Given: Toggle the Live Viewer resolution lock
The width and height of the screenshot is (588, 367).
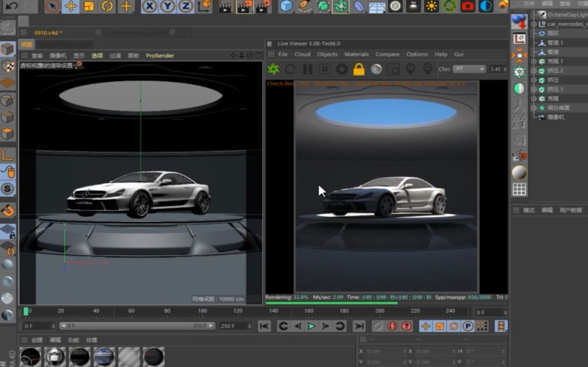Looking at the screenshot, I should coord(359,69).
